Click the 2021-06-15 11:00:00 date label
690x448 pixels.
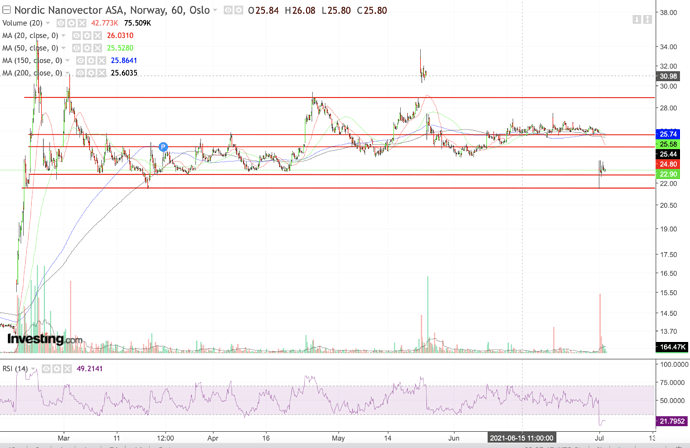521,438
